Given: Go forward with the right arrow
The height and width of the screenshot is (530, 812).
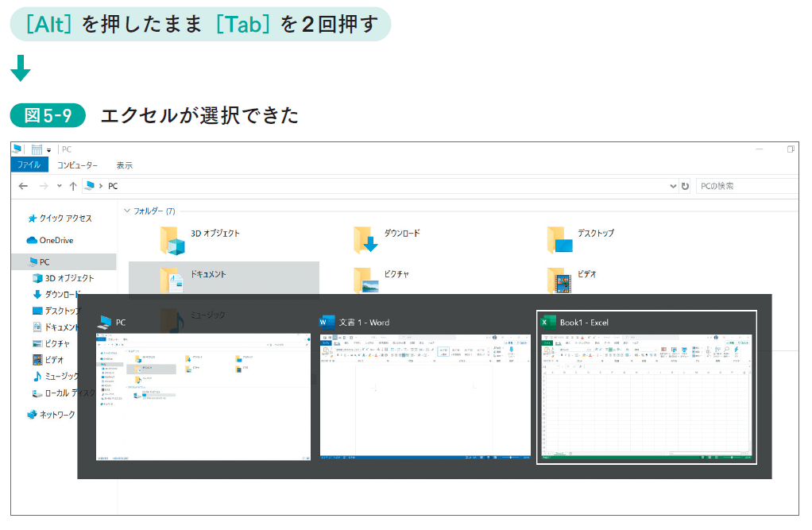Looking at the screenshot, I should pyautogui.click(x=44, y=186).
